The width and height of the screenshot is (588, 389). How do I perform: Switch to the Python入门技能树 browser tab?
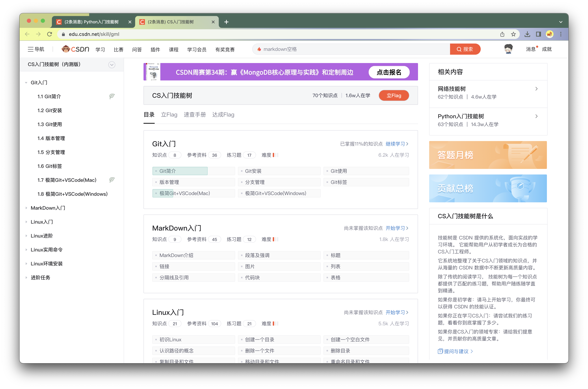click(91, 22)
